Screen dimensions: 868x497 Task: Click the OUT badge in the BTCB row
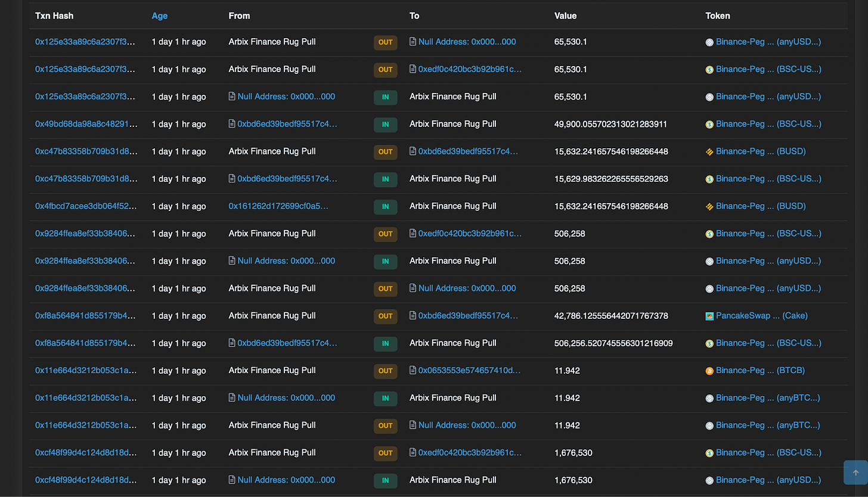386,371
